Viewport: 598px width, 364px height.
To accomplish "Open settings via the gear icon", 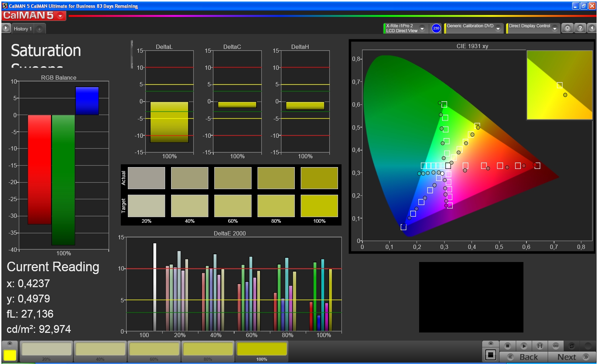I will coord(567,28).
